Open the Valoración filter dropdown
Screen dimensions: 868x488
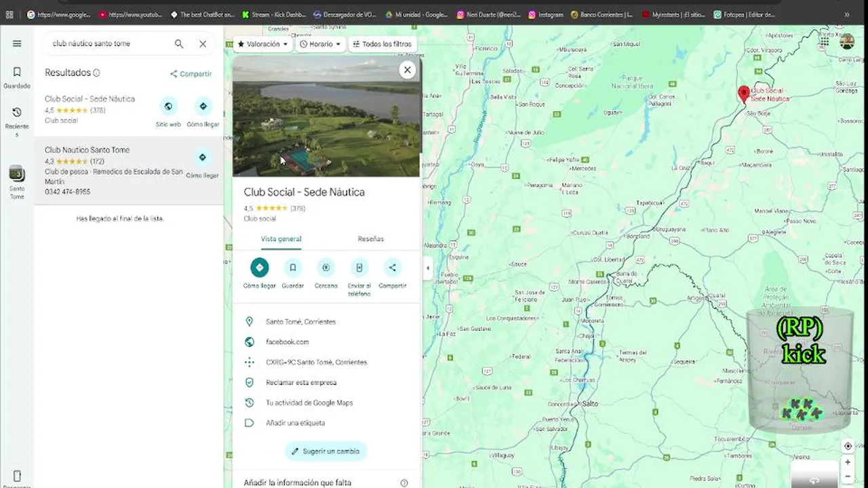click(263, 44)
